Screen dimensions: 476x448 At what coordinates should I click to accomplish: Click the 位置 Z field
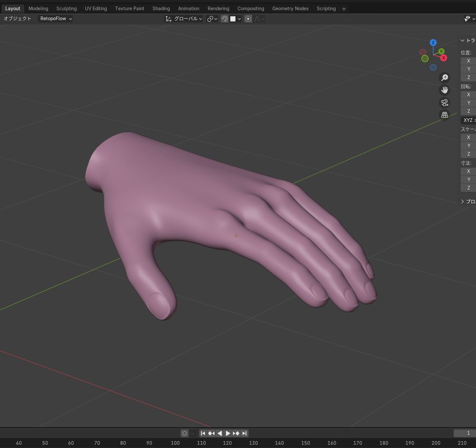tap(468, 78)
